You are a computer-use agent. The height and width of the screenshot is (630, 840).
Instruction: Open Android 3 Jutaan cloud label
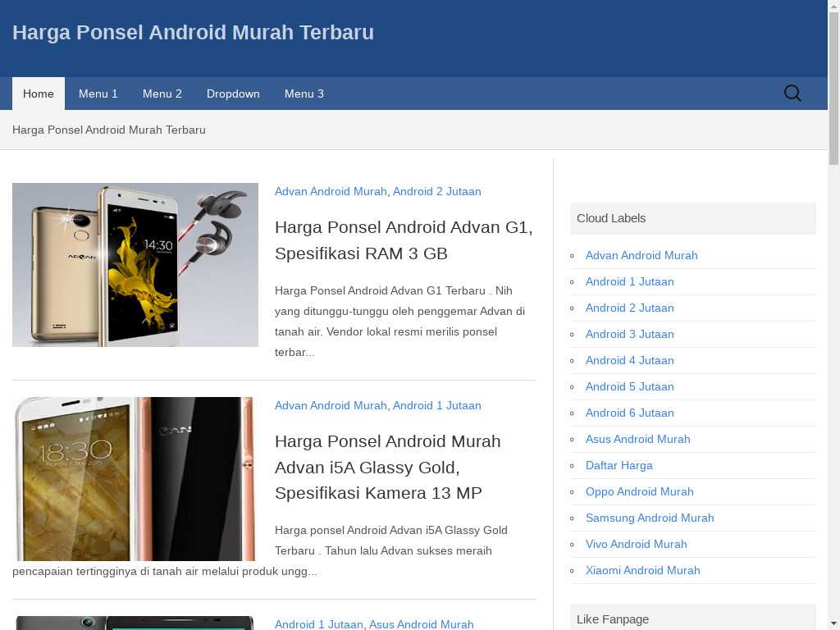(629, 335)
